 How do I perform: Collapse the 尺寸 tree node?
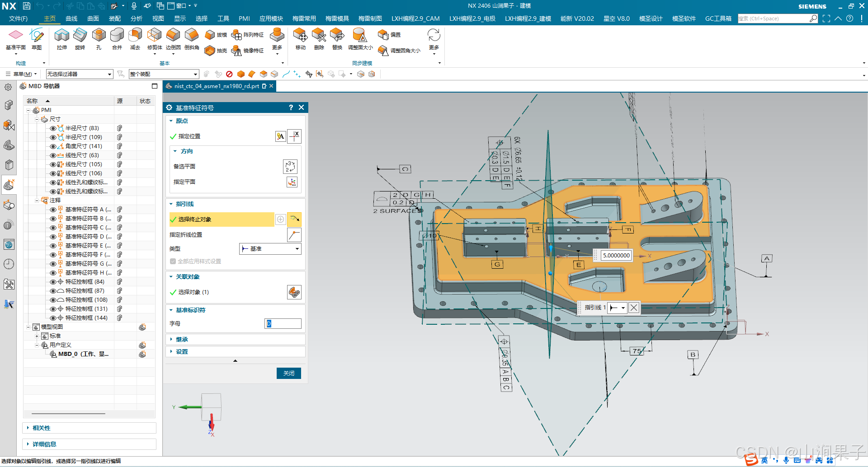(x=37, y=119)
